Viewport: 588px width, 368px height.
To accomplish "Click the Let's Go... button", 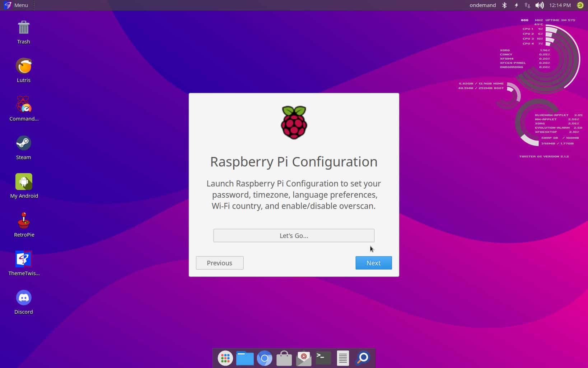I will tap(294, 235).
